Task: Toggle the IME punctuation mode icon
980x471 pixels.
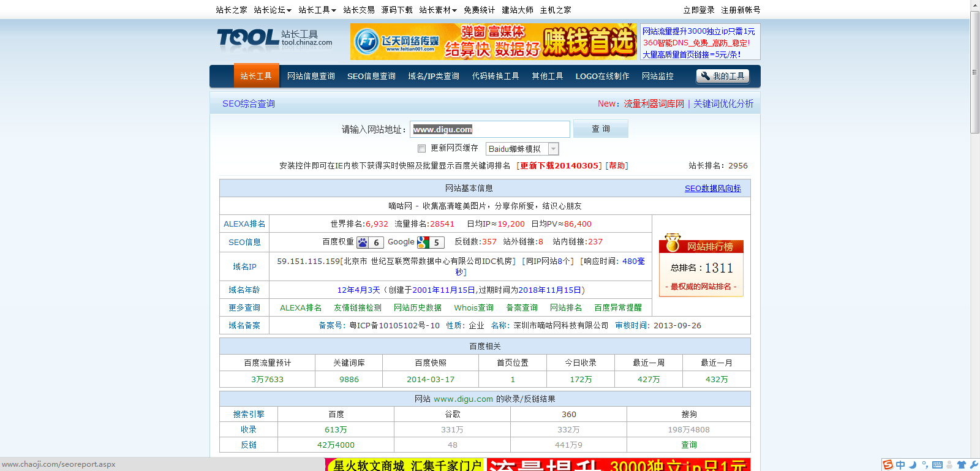Action: click(925, 465)
